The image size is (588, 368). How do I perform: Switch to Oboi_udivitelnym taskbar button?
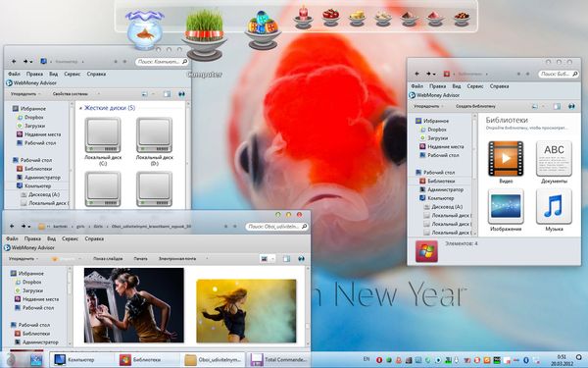point(213,360)
